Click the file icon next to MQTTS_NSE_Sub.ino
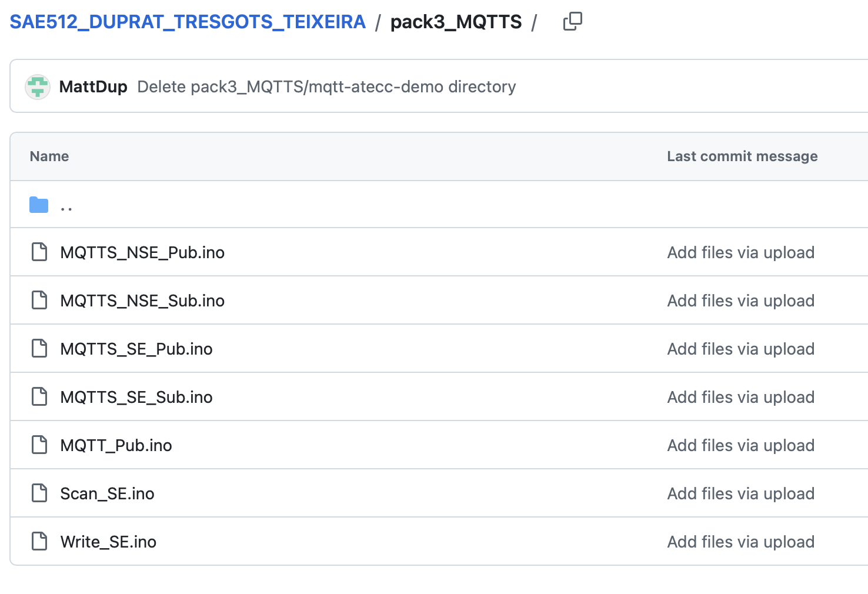This screenshot has width=868, height=594. tap(39, 300)
